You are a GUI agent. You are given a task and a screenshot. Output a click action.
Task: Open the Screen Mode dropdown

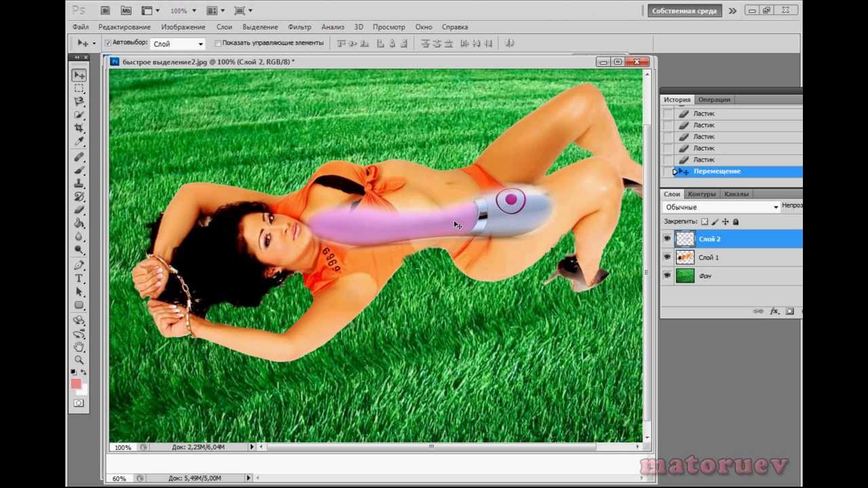click(x=243, y=11)
